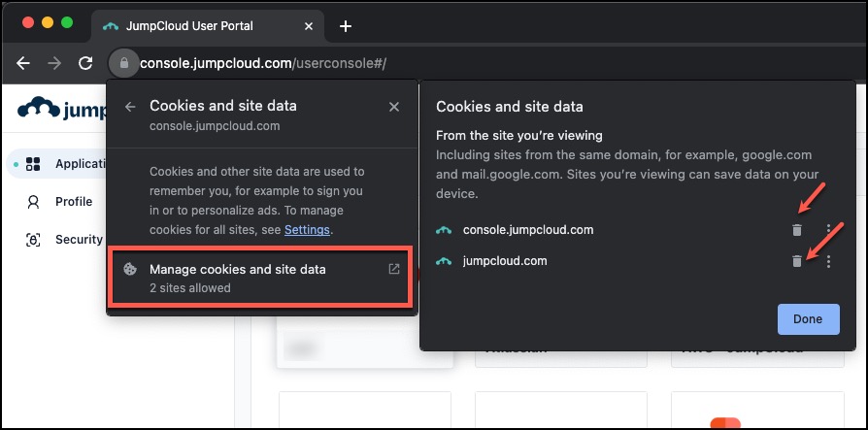Delete cookies for console.jumpcloud.com
The width and height of the screenshot is (868, 430).
[796, 230]
